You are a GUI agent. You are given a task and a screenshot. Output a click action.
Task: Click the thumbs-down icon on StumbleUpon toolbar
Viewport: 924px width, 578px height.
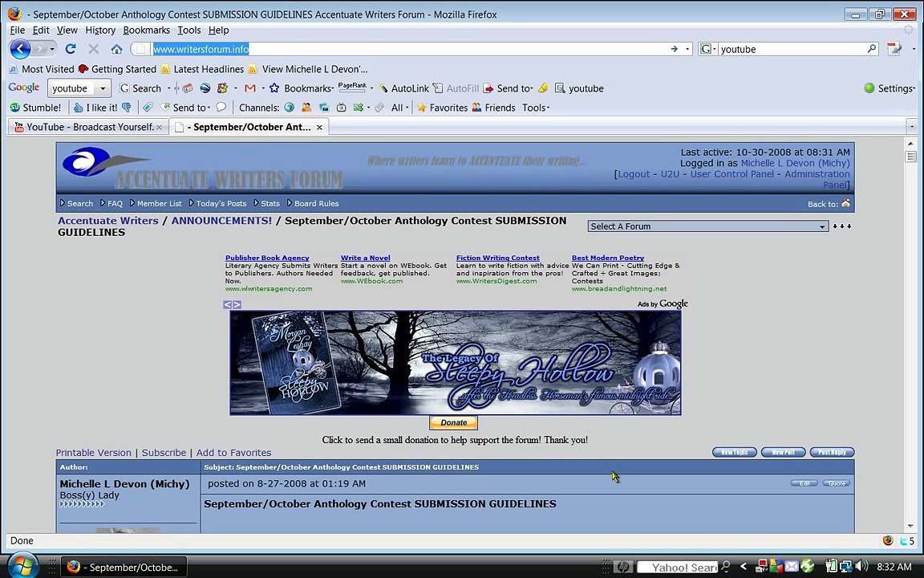tap(126, 108)
